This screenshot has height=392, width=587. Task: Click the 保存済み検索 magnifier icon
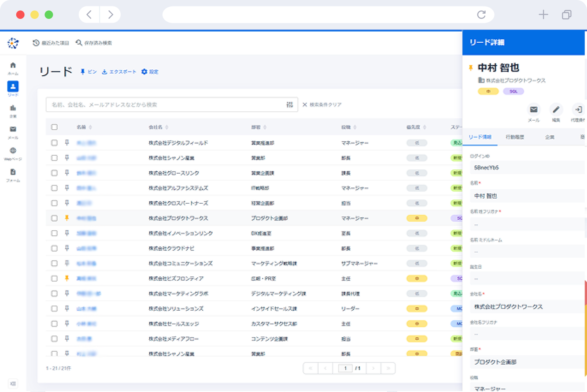(79, 43)
